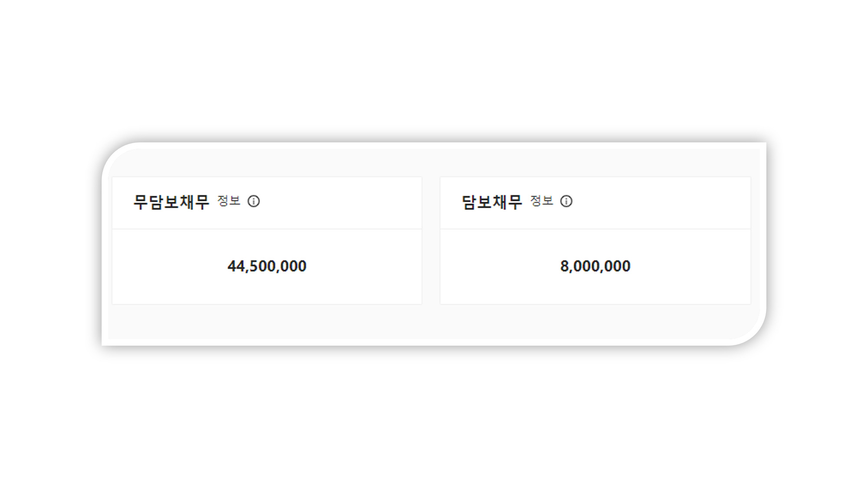
Task: Click the 8,000,000 amount value
Action: [595, 266]
